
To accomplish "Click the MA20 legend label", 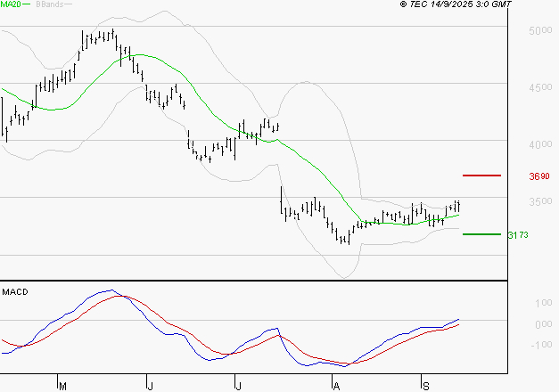I will coord(11,4).
